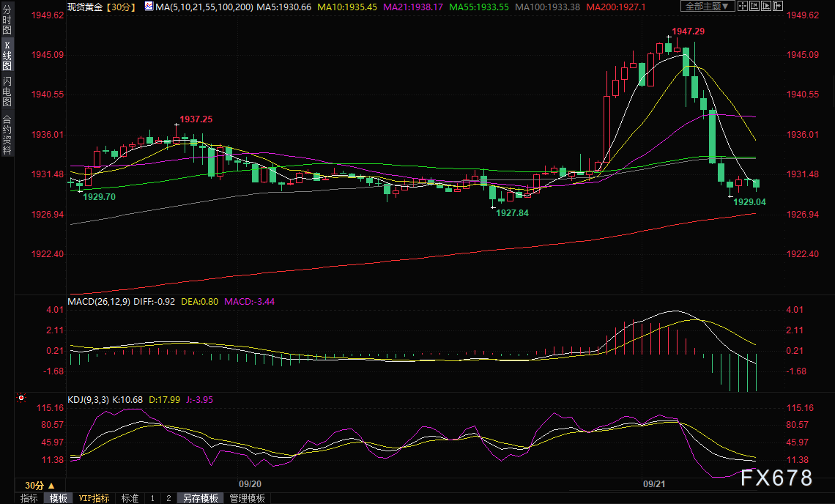Screen dimensions: 835x504
Task: Open the 闪电图 side tab
Action: [x=7, y=92]
